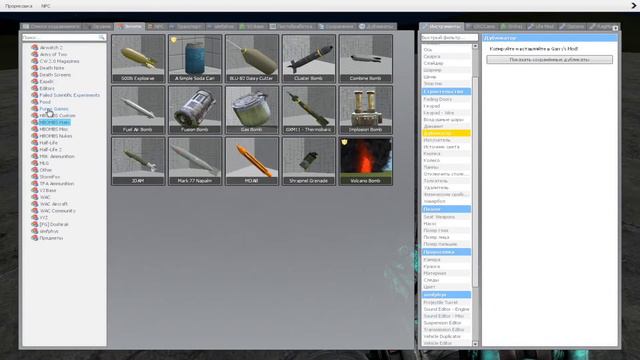640x360 pixels.
Task: Switch to the Оружие tab
Action: pos(98,27)
